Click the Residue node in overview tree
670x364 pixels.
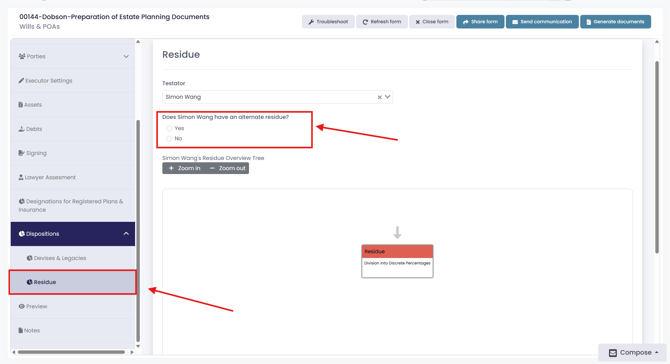[397, 261]
